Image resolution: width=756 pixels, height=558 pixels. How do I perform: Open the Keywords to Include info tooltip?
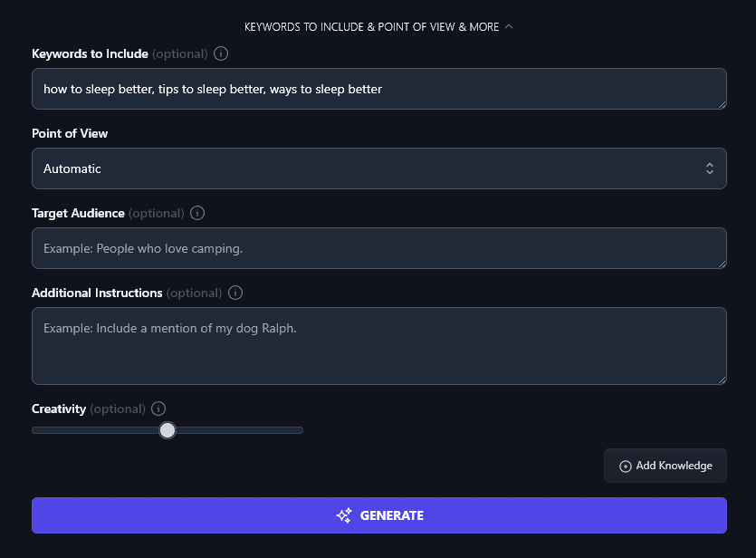click(x=221, y=53)
